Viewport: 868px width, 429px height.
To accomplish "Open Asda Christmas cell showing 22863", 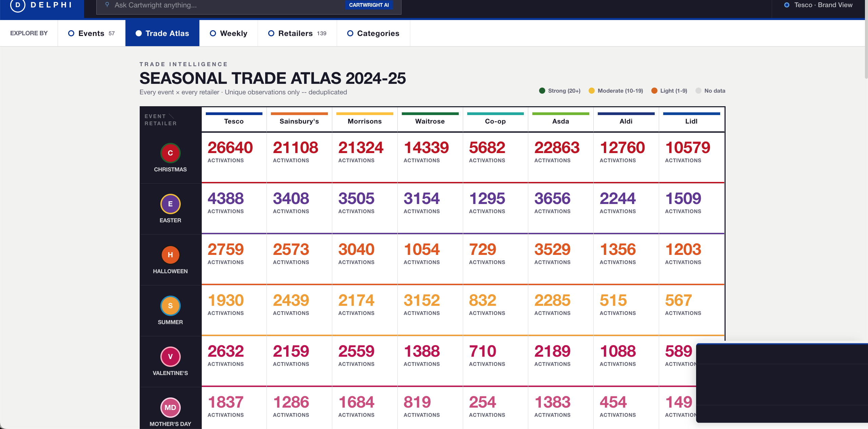I will click(560, 157).
